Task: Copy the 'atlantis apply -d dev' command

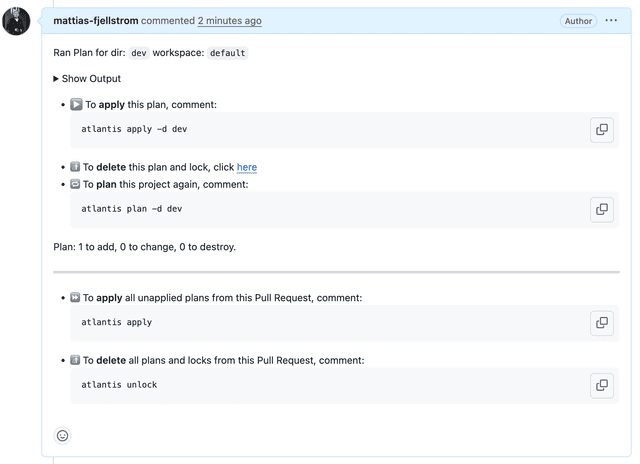Action: click(x=602, y=130)
